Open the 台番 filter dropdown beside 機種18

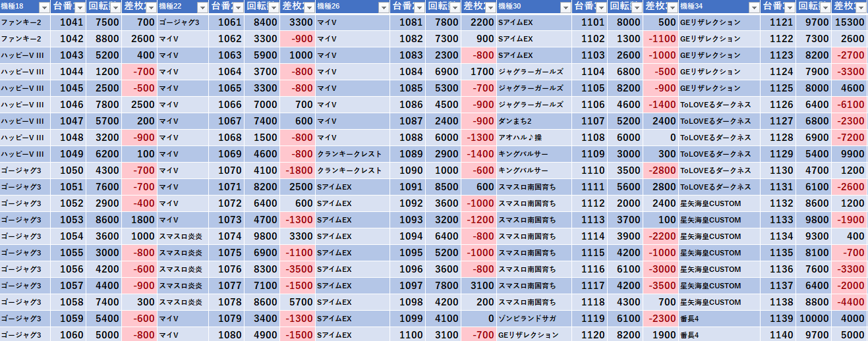click(x=80, y=7)
